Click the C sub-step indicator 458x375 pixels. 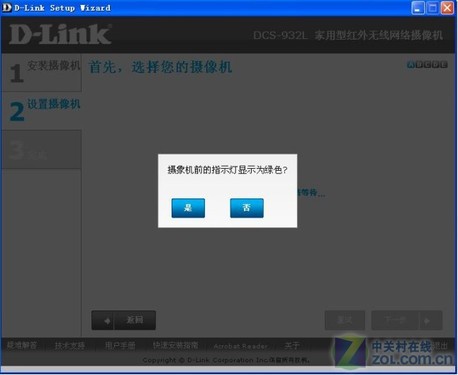click(x=427, y=65)
